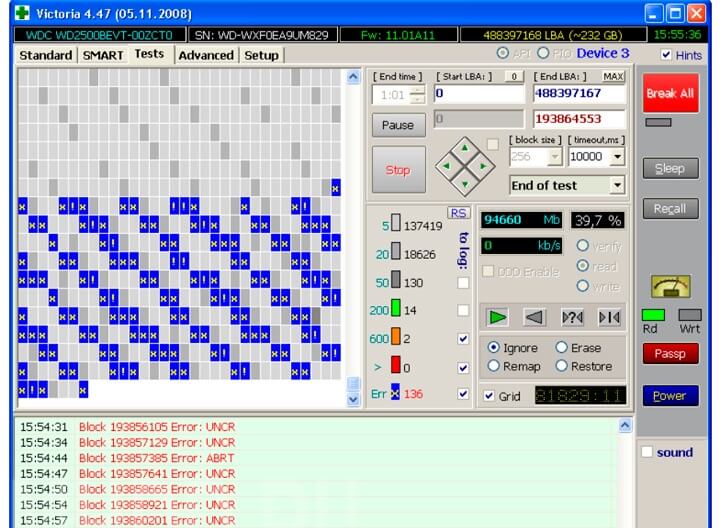
Task: Click the small 0 button above Start LBA
Action: click(514, 76)
